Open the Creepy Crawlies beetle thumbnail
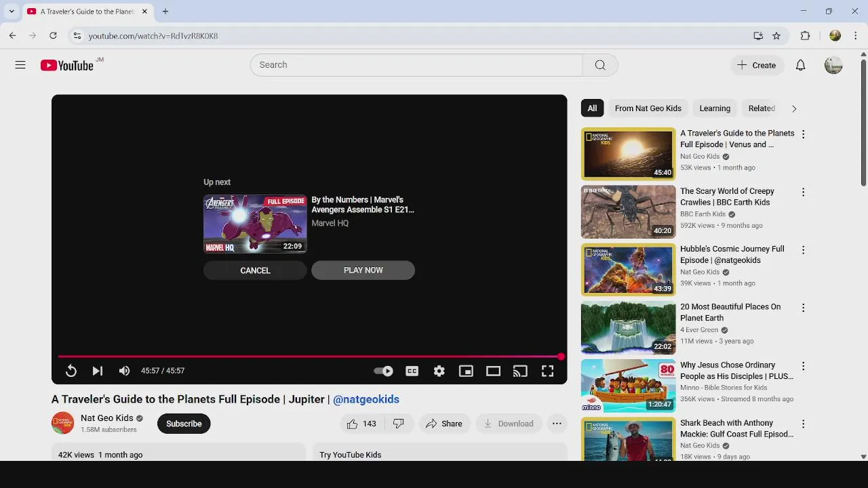Image resolution: width=868 pixels, height=488 pixels. tap(628, 212)
